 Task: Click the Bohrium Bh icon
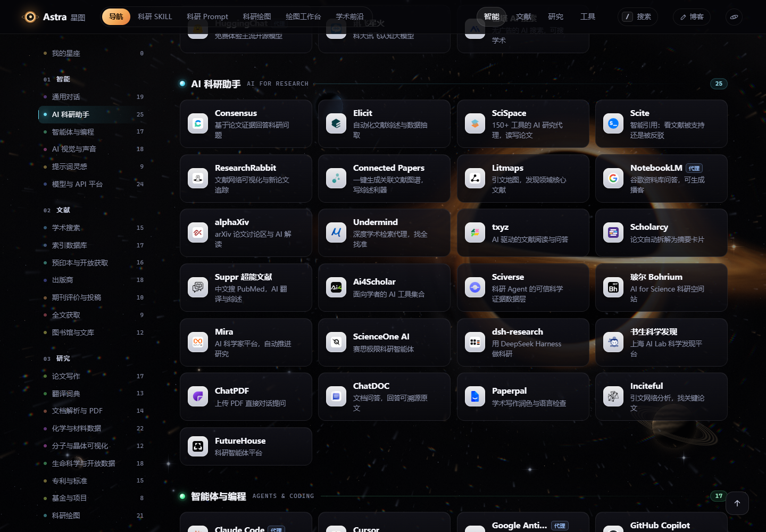tap(613, 287)
